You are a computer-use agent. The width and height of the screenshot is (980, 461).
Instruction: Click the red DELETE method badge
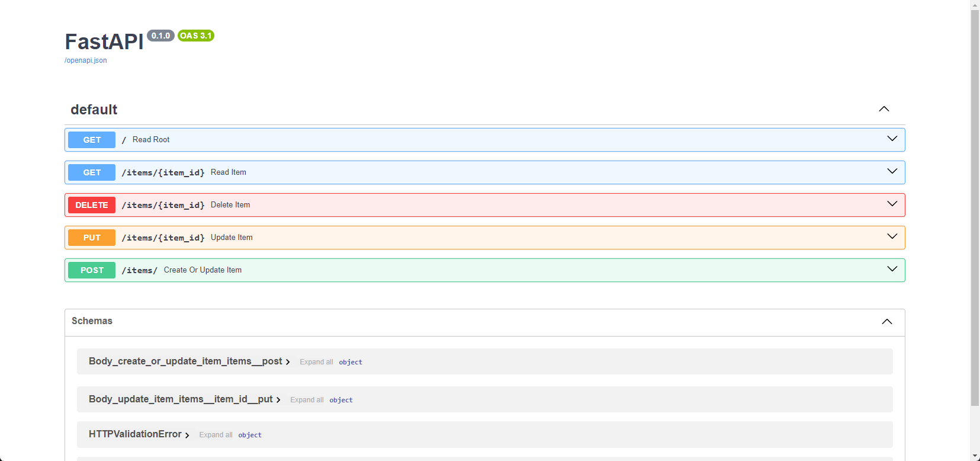point(92,205)
